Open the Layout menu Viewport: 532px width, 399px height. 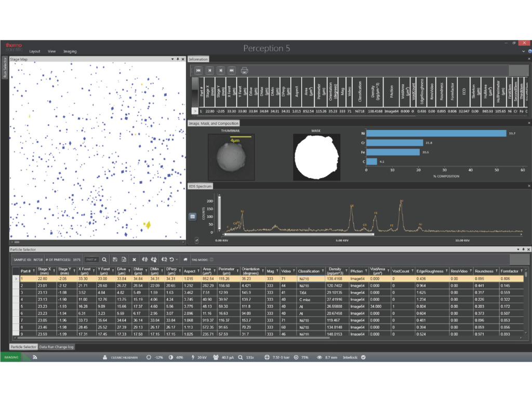35,51
